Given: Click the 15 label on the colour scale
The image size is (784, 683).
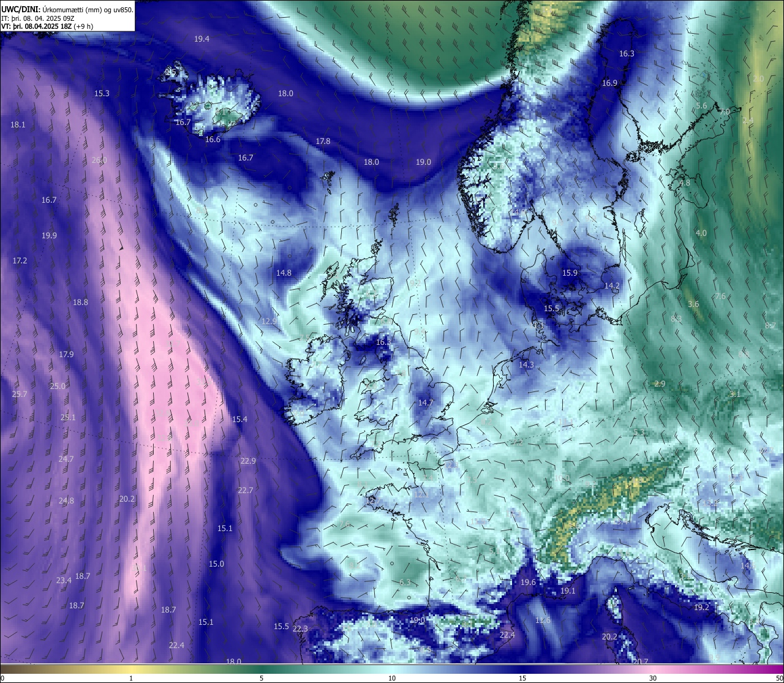Looking at the screenshot, I should tap(522, 678).
